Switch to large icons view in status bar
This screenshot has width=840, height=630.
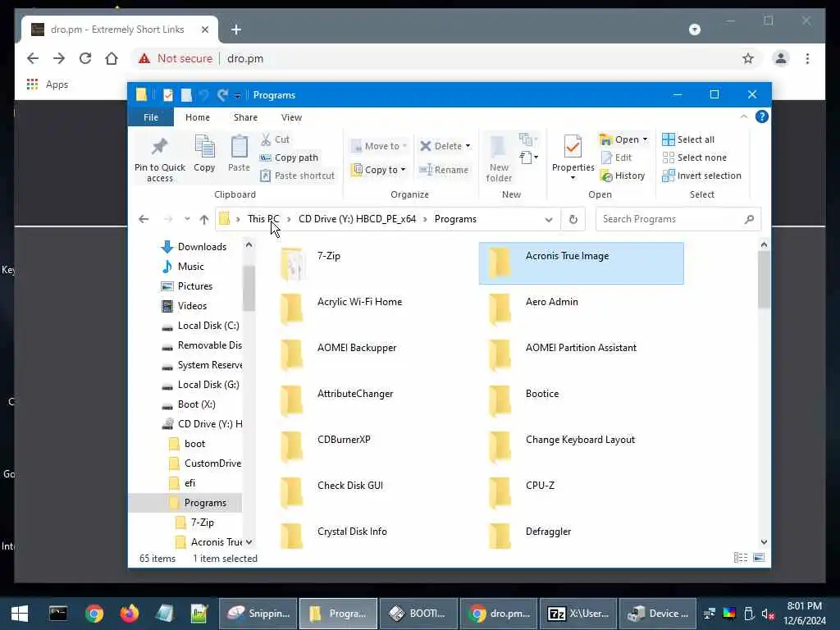pos(759,558)
